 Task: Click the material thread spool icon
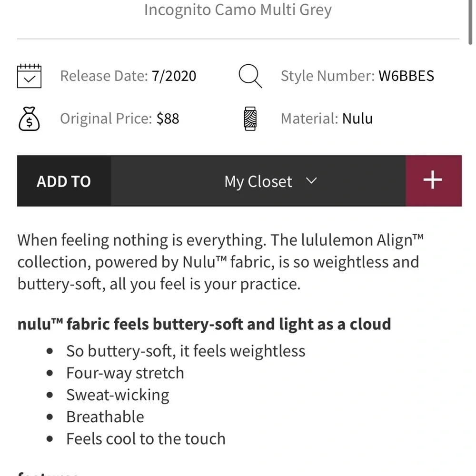click(x=250, y=119)
